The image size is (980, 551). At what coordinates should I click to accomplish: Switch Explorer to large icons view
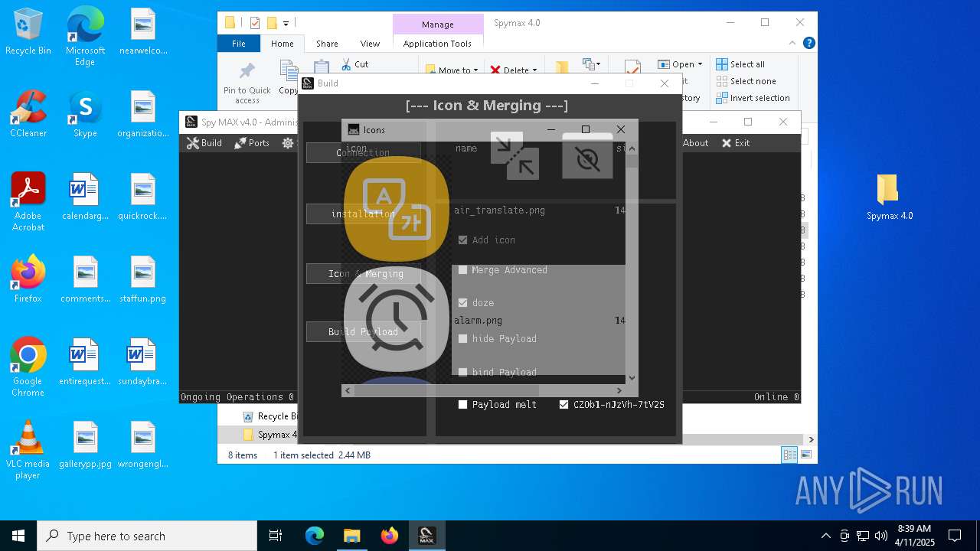point(805,455)
